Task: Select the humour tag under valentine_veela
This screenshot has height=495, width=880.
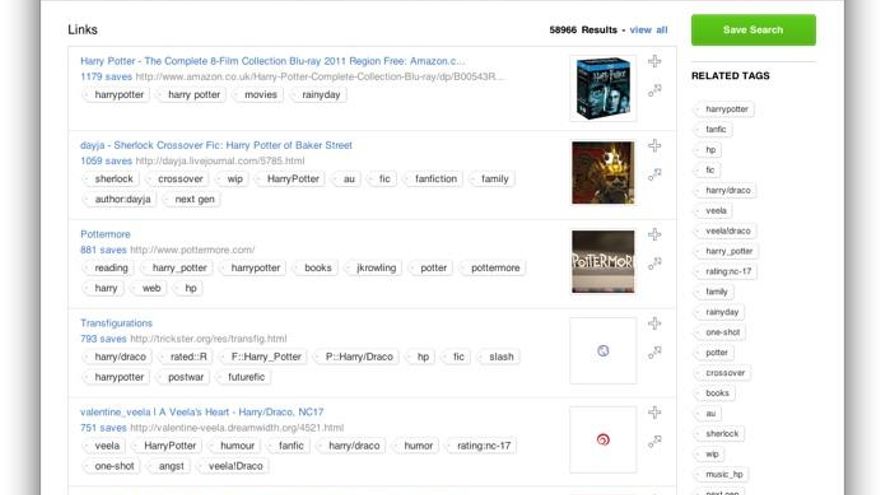Action: [235, 446]
